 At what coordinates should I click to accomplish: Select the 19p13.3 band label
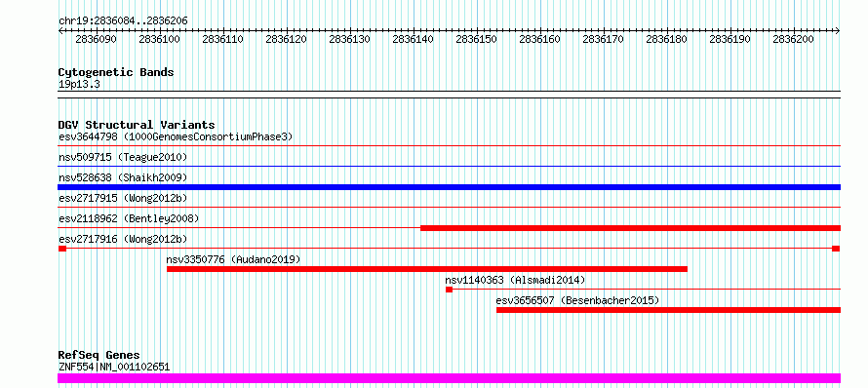[x=79, y=85]
